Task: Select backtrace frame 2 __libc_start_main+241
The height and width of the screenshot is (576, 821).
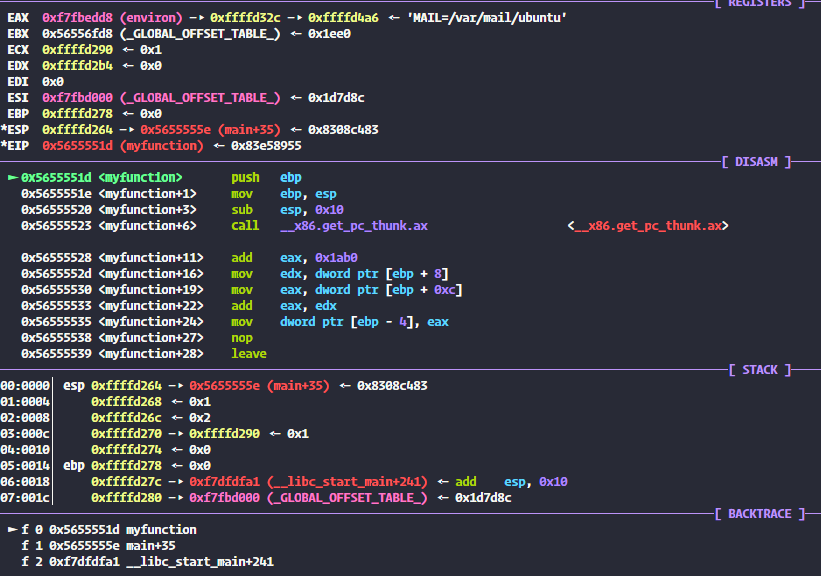Action: point(147,562)
